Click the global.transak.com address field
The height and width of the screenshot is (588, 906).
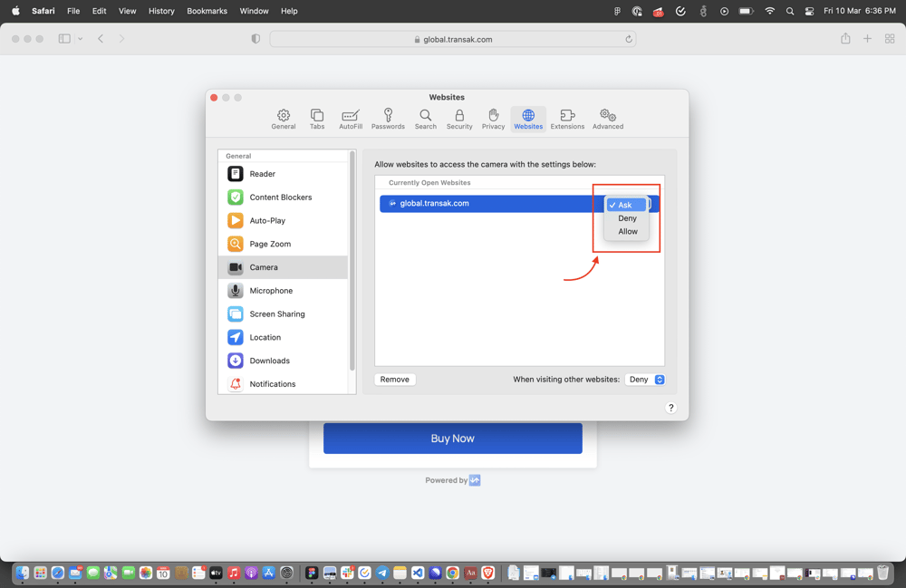(x=452, y=39)
